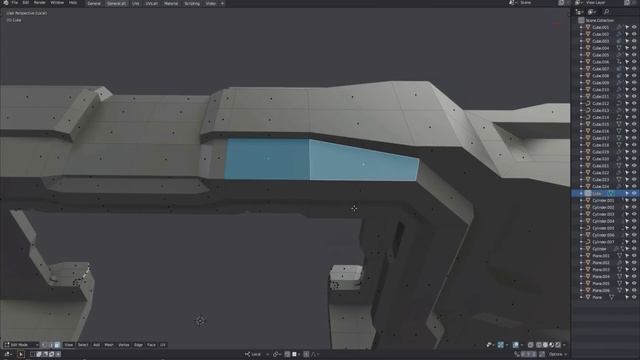This screenshot has height=360, width=640.
Task: Open the Mesh menu in viewport header
Action: 109,345
